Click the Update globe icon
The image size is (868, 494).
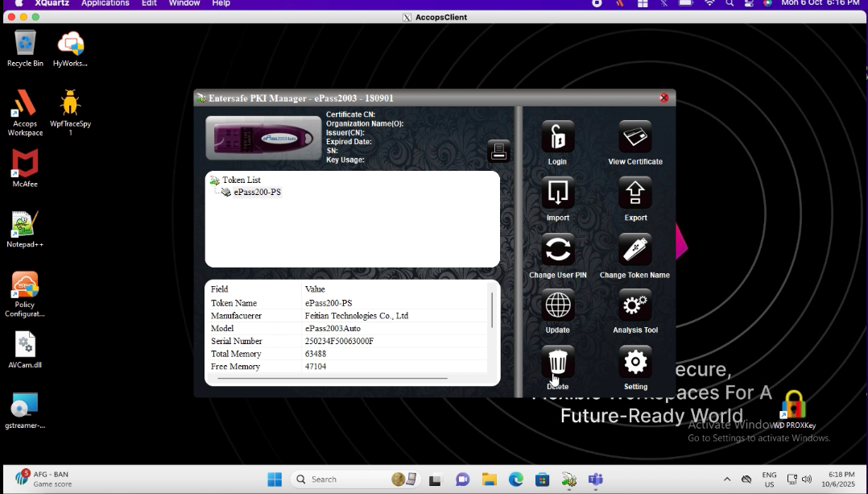[x=557, y=305]
